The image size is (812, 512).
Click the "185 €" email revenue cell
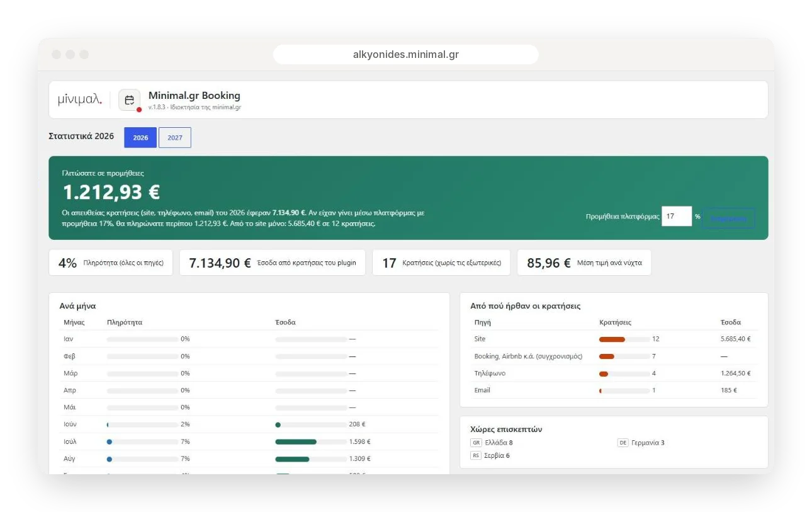pyautogui.click(x=729, y=390)
